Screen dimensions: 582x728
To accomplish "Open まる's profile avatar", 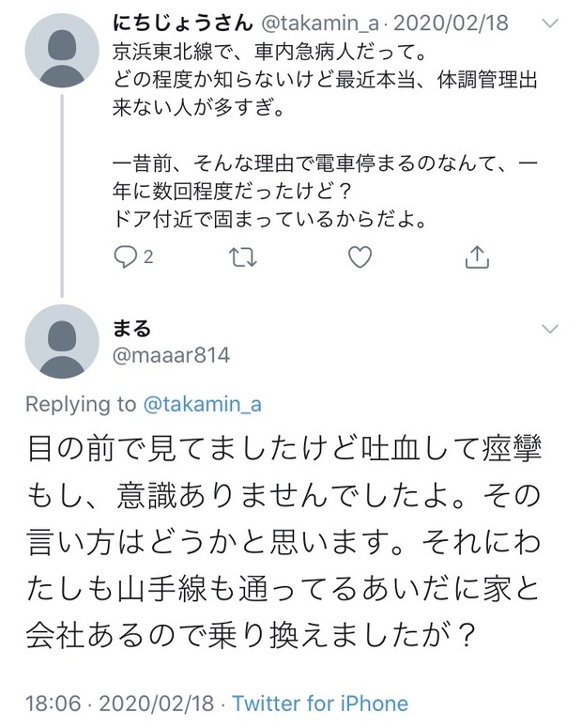I will click(62, 341).
